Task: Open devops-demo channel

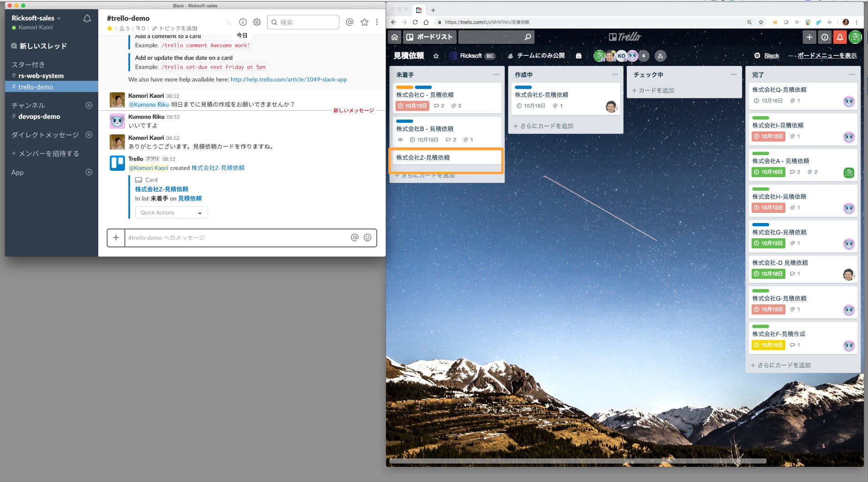Action: pos(36,116)
